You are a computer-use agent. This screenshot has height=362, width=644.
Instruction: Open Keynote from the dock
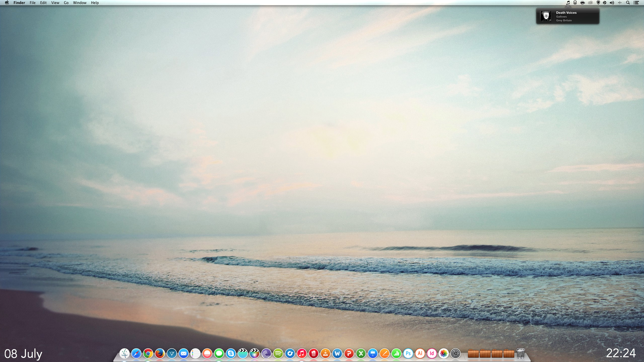pos(373,353)
